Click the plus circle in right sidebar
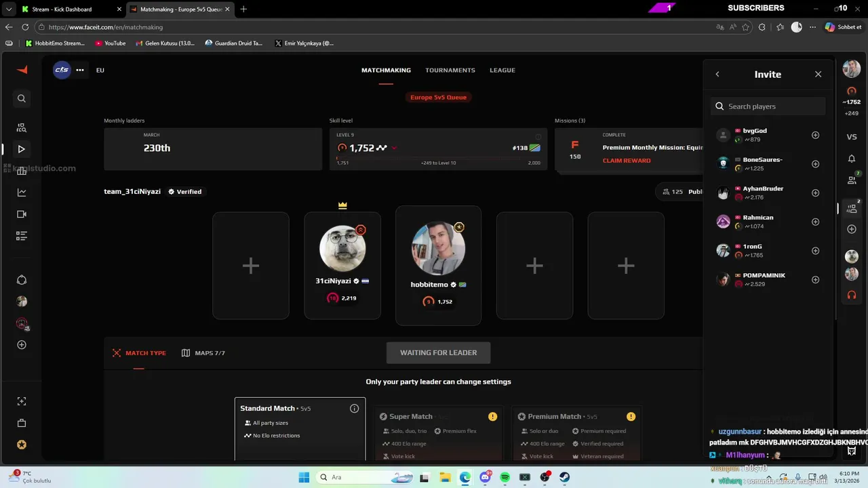 (x=852, y=229)
